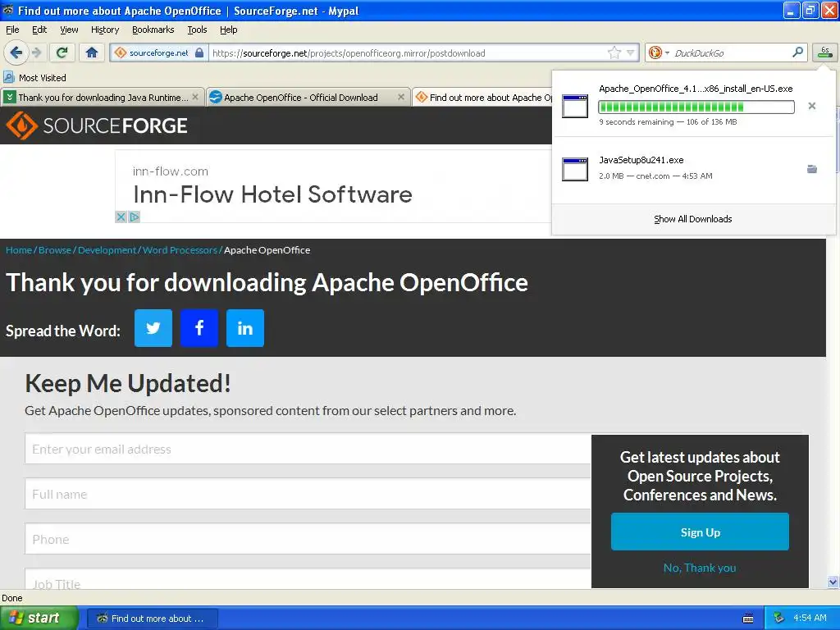The width and height of the screenshot is (840, 630).
Task: Click the Apache_OpenOffice installer file name
Action: pos(696,89)
